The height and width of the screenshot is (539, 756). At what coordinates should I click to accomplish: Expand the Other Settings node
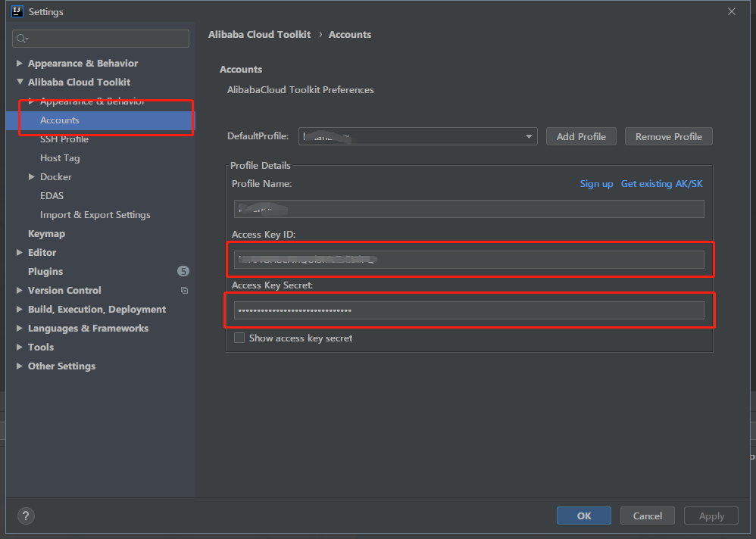click(19, 366)
